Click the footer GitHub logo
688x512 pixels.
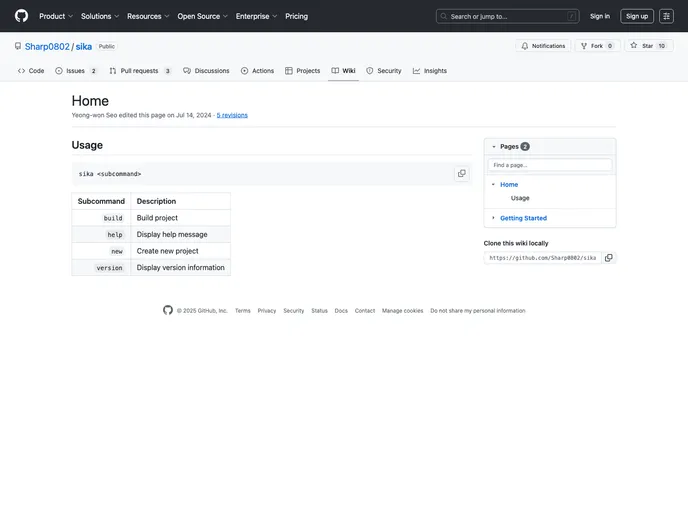168,310
